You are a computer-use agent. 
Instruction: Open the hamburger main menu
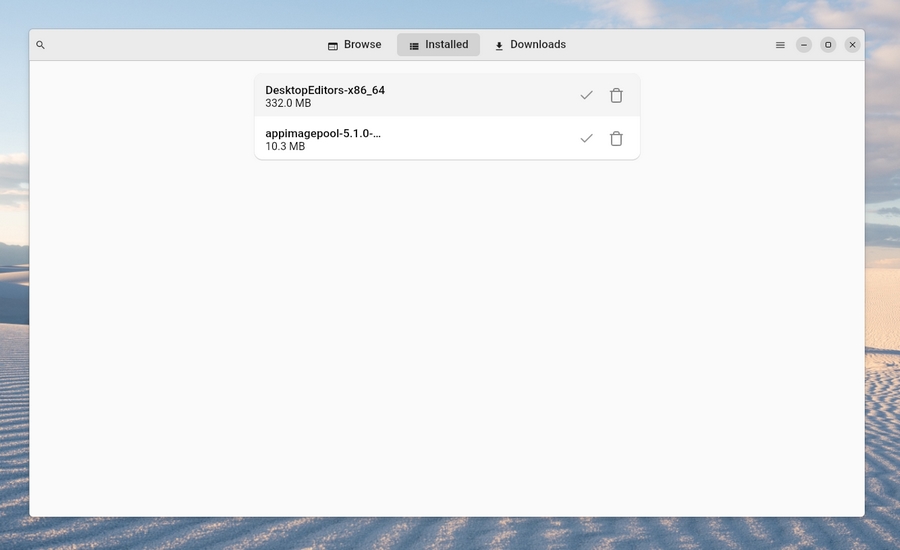[780, 45]
